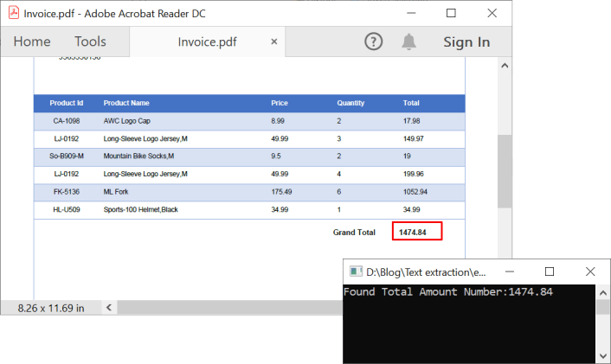The image size is (611, 364).
Task: Click the Acrobat vertical scrollbar thumb
Action: coord(504,171)
